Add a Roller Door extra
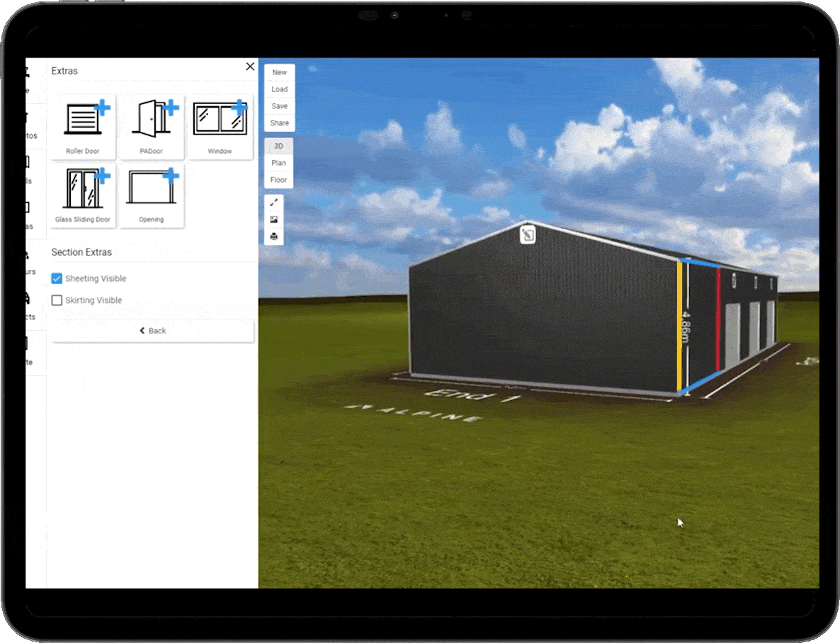840x643 pixels. click(83, 127)
